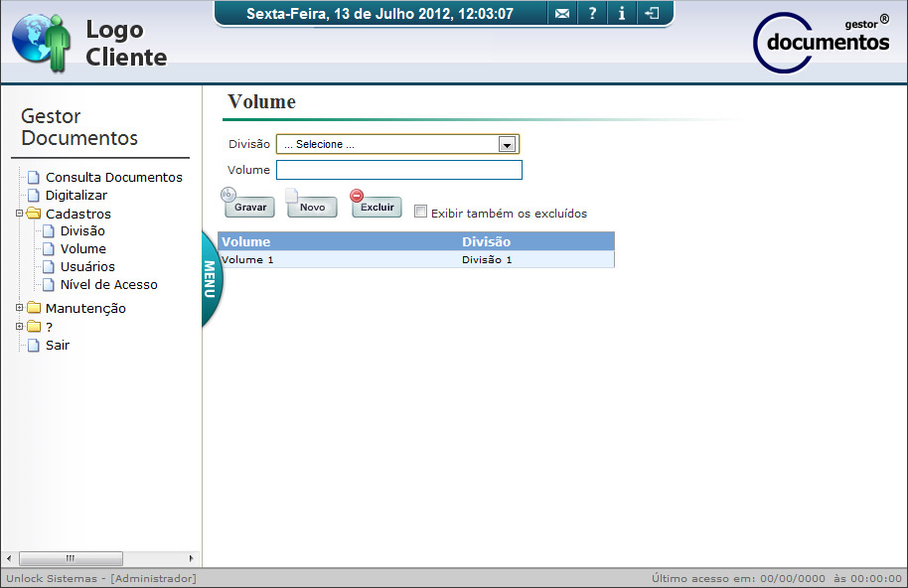Expand the Manutenção tree node

(x=19, y=308)
